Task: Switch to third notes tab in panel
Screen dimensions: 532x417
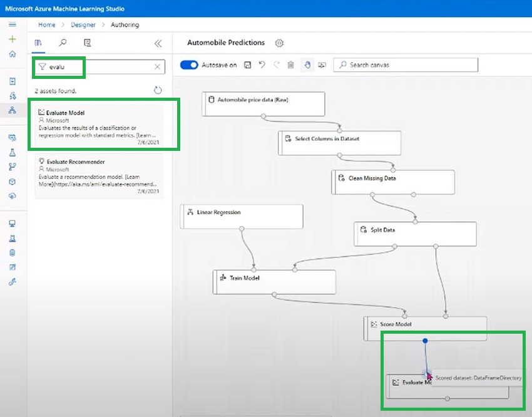Action: click(87, 43)
